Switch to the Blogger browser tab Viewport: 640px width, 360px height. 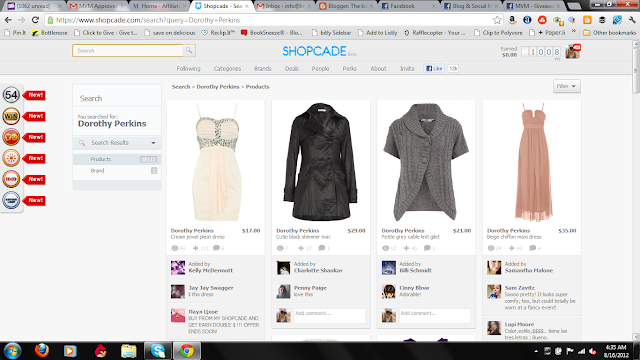pos(347,6)
